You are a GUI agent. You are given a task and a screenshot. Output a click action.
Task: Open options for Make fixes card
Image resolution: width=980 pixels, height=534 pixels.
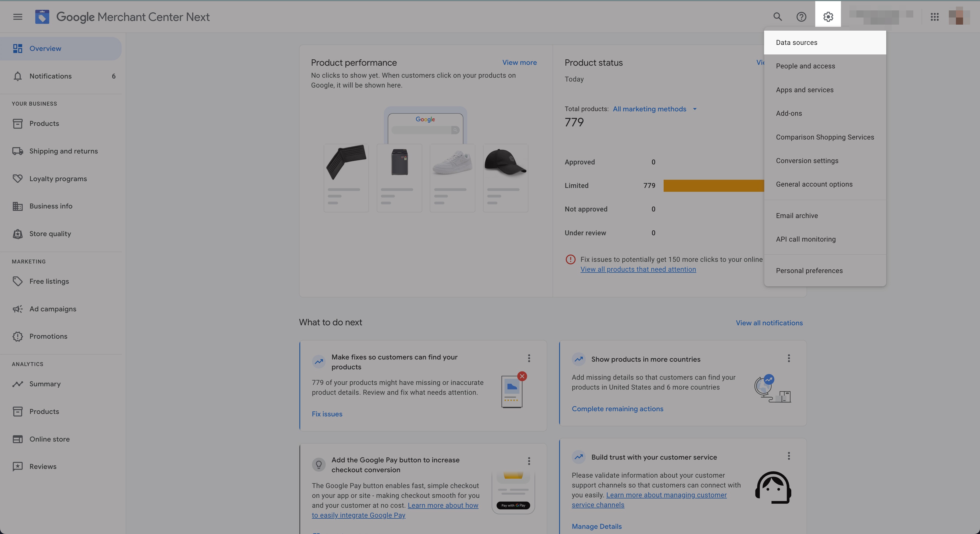[529, 358]
